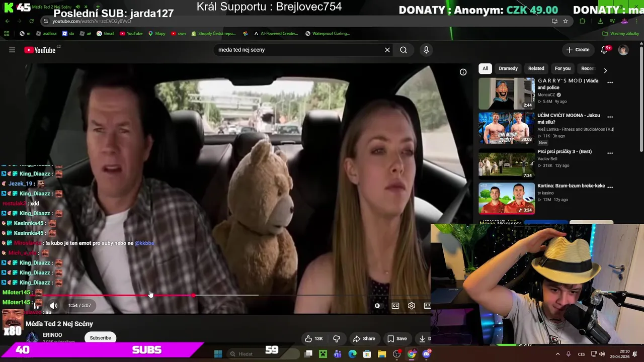Viewport: 644px width, 362px height.
Task: Open the video info card icon
Action: 463,72
